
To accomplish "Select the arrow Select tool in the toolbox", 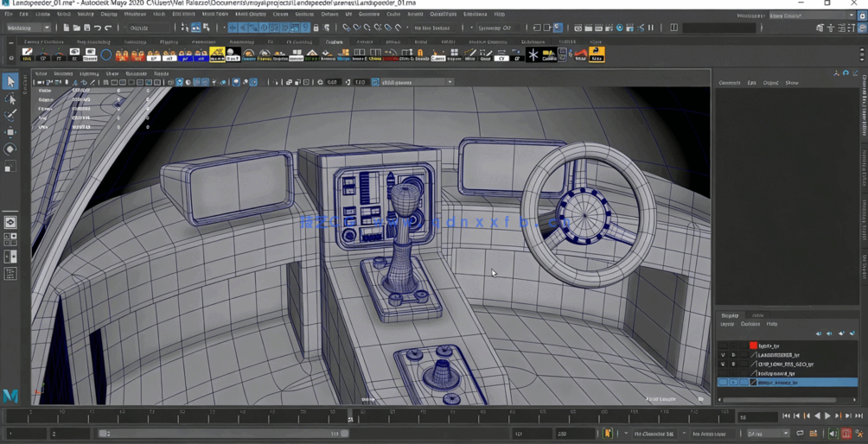I will coord(10,81).
